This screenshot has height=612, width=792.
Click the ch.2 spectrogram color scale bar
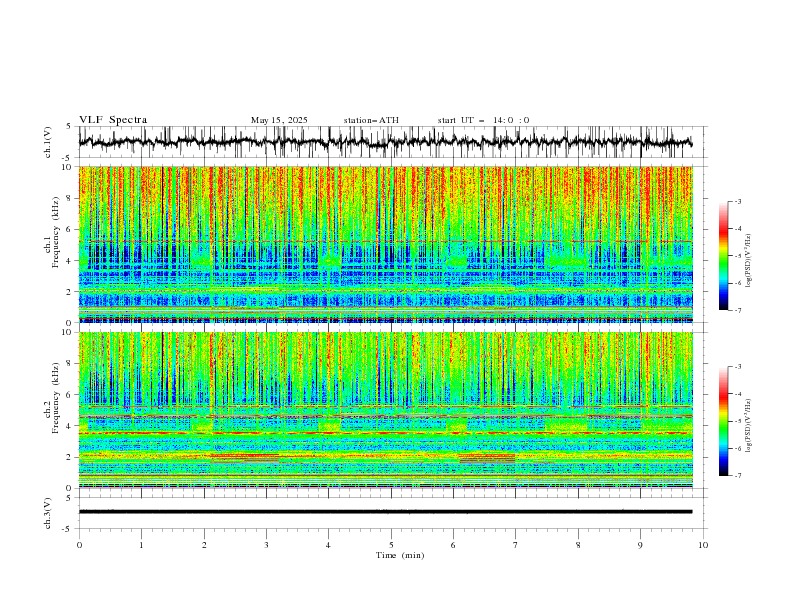[x=723, y=421]
